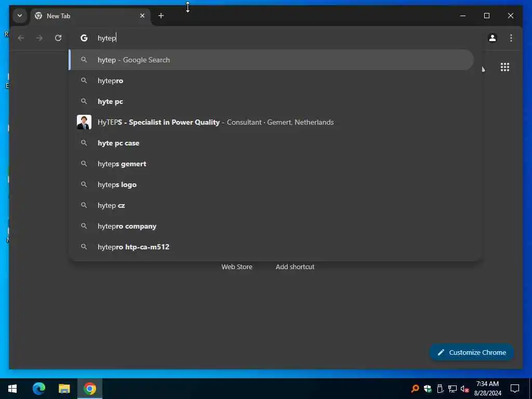Click search icon beside hytepro suggestion

(84, 81)
